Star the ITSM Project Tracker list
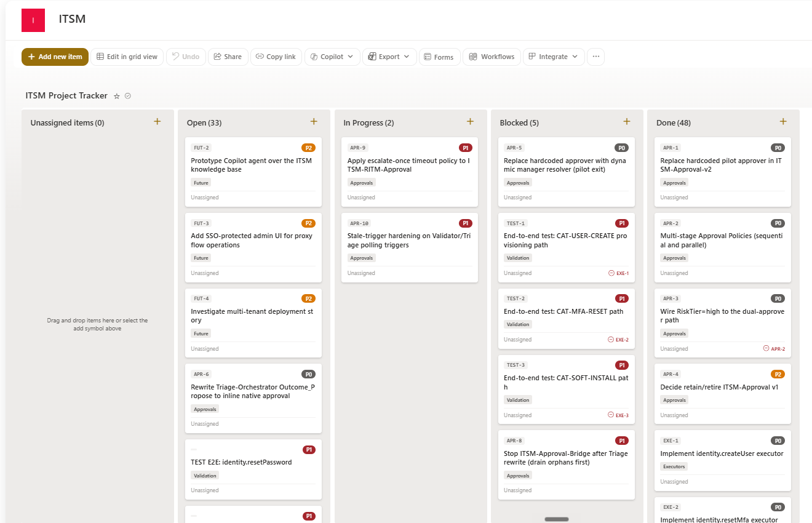 click(117, 96)
